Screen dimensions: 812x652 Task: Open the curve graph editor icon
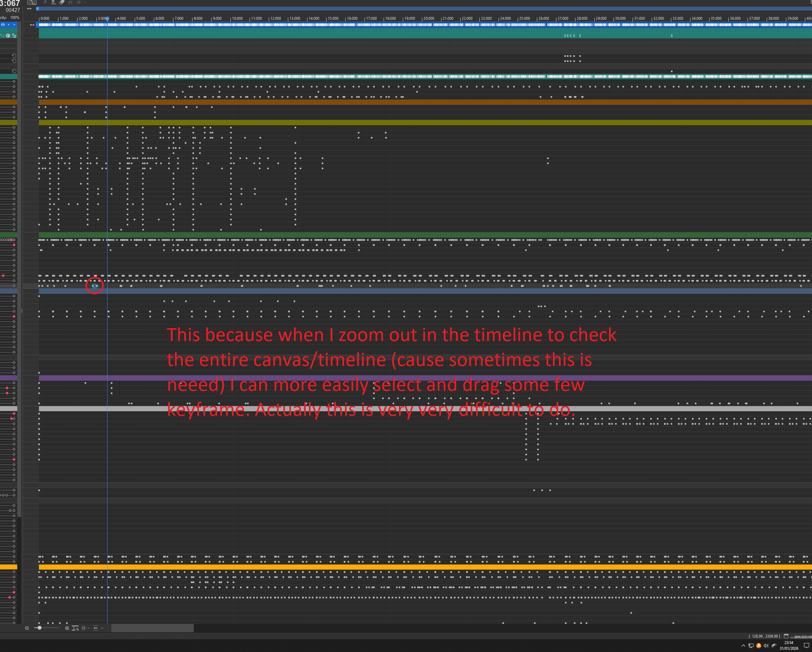click(32, 2)
